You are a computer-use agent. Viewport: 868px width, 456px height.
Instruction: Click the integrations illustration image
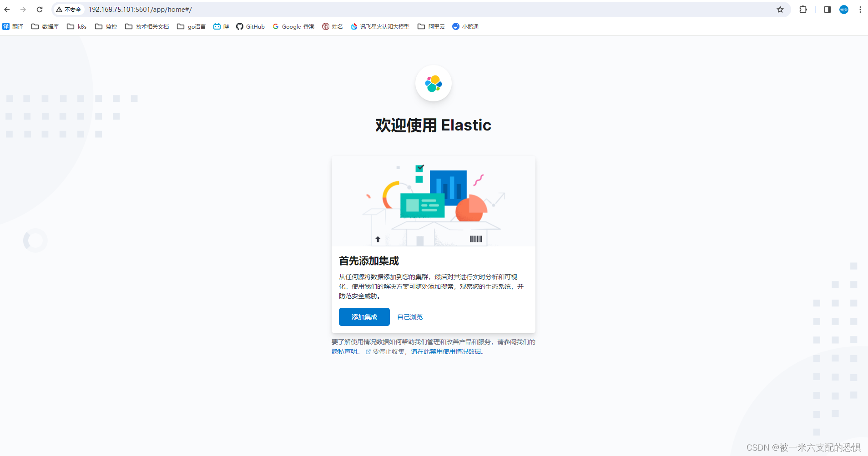tap(434, 201)
